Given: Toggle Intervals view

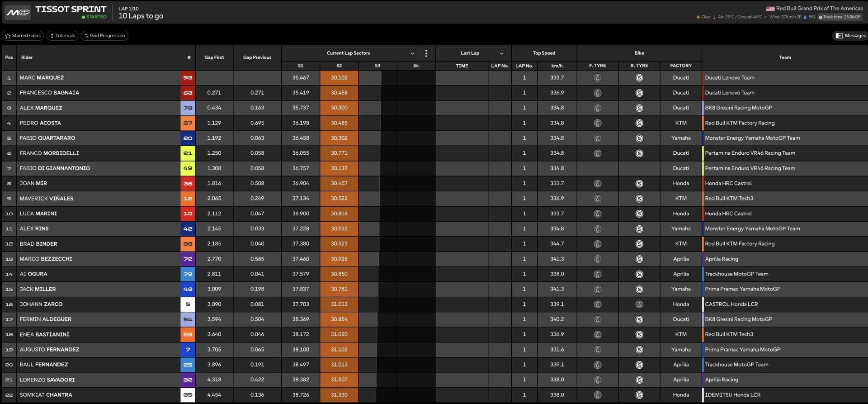Looking at the screenshot, I should (x=62, y=36).
